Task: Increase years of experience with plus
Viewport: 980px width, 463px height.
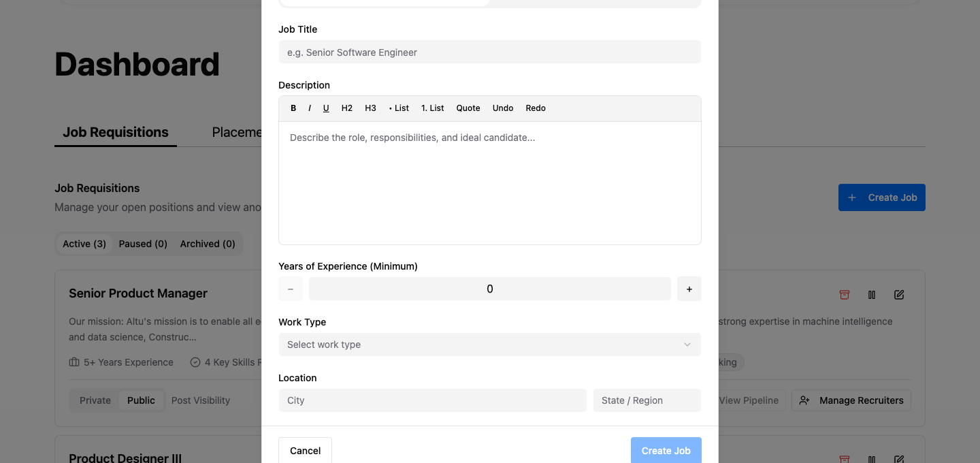Action: [689, 289]
